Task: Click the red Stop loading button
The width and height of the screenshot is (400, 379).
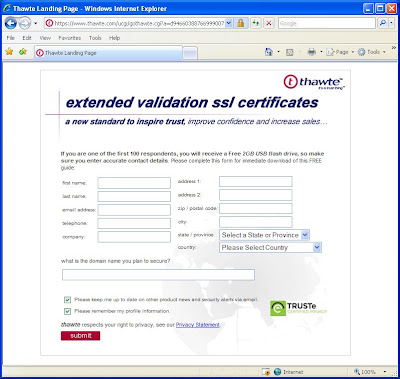Action: tap(269, 23)
